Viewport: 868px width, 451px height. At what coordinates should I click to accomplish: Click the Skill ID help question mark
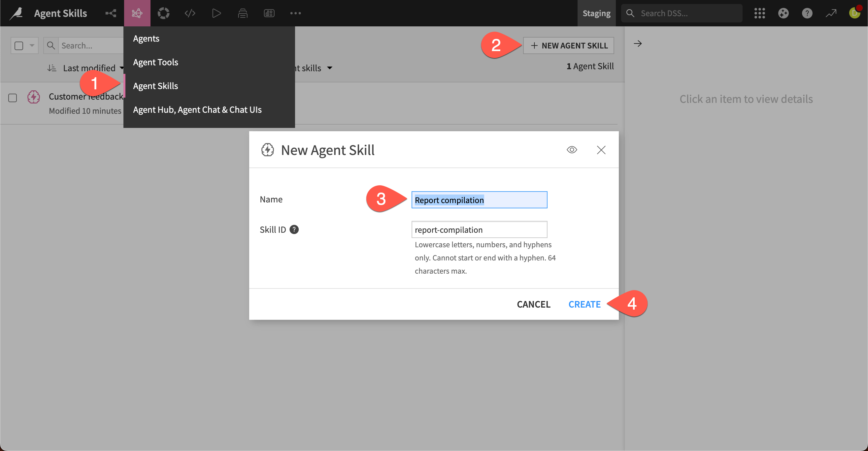pyautogui.click(x=294, y=229)
